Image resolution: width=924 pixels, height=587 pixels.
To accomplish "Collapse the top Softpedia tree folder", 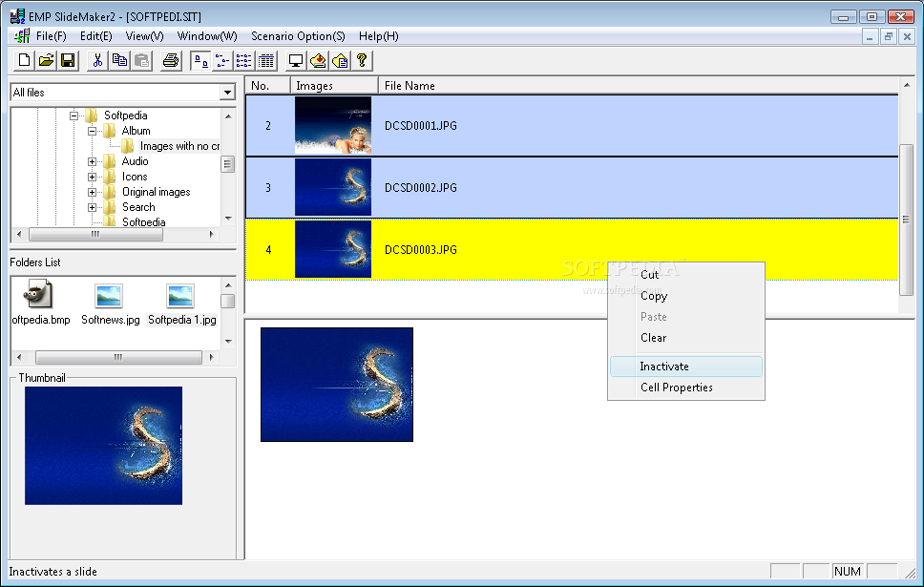I will tap(73, 115).
